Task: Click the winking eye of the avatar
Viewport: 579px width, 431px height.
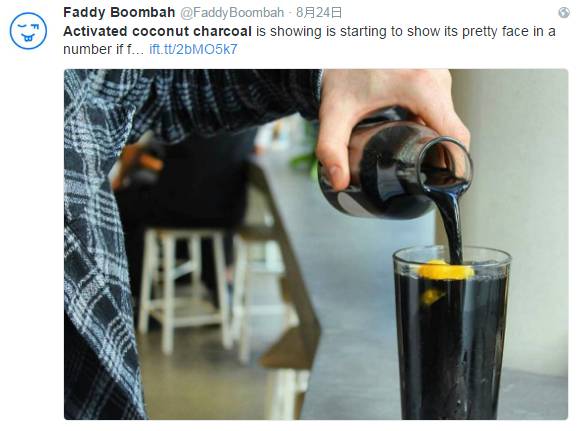Action: (x=22, y=27)
